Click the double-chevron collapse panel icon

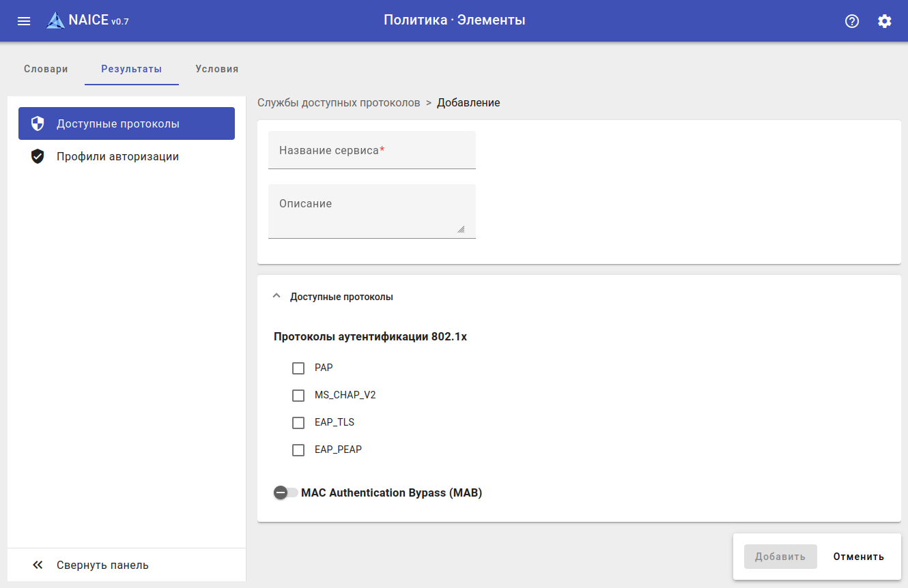(x=38, y=565)
